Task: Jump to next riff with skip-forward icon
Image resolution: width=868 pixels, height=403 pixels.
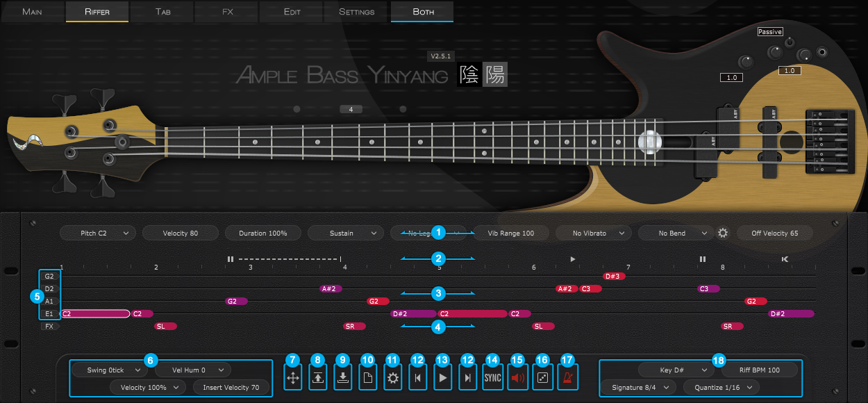Action: click(467, 378)
